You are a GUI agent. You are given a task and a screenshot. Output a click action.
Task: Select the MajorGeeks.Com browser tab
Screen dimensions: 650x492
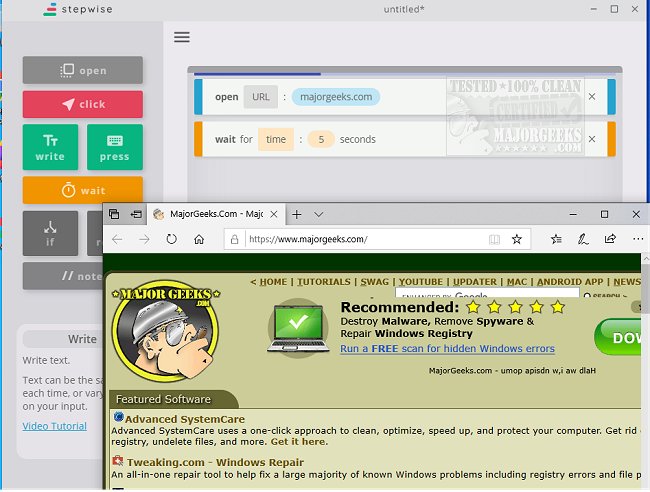216,214
